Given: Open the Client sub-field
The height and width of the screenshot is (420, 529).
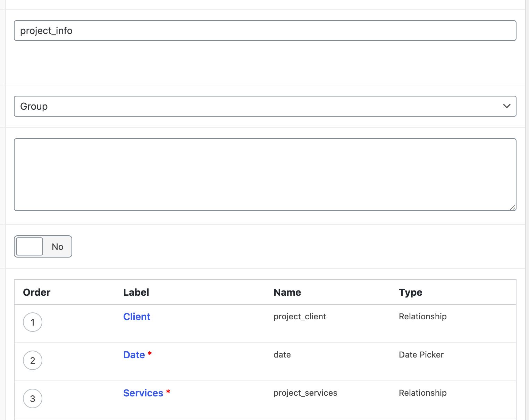Looking at the screenshot, I should (137, 317).
